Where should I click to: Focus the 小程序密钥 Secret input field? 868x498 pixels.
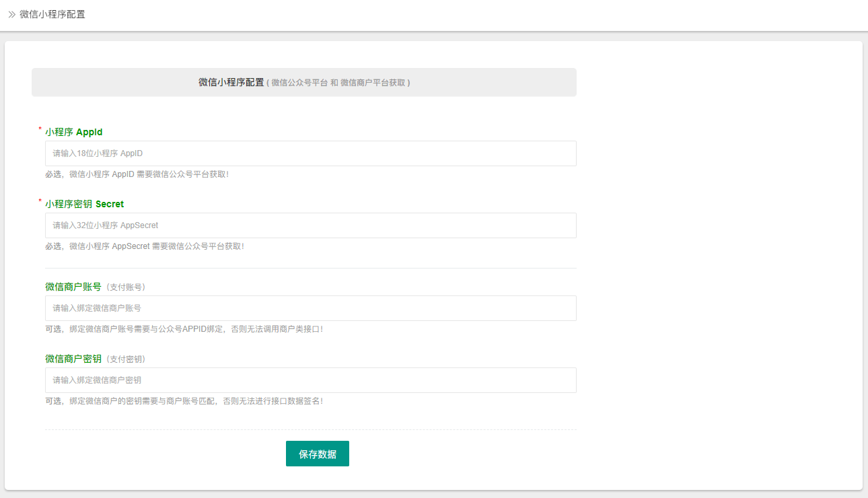(x=311, y=225)
